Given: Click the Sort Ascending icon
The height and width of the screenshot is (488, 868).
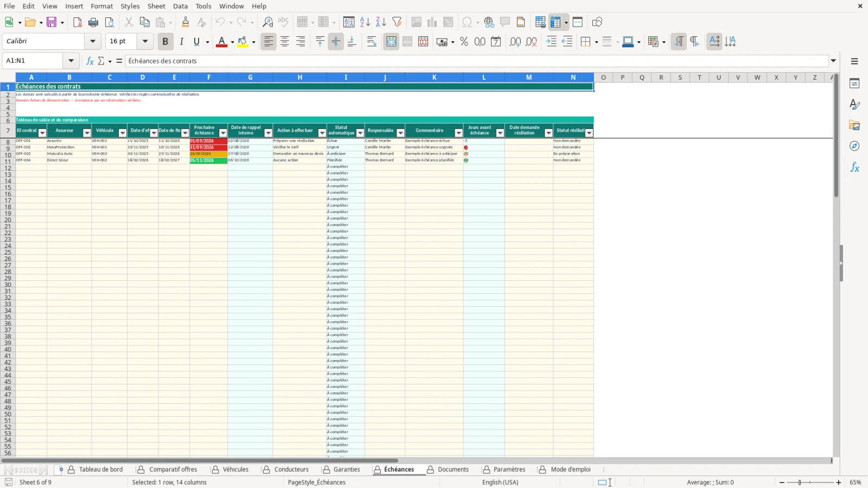Looking at the screenshot, I should click(365, 22).
